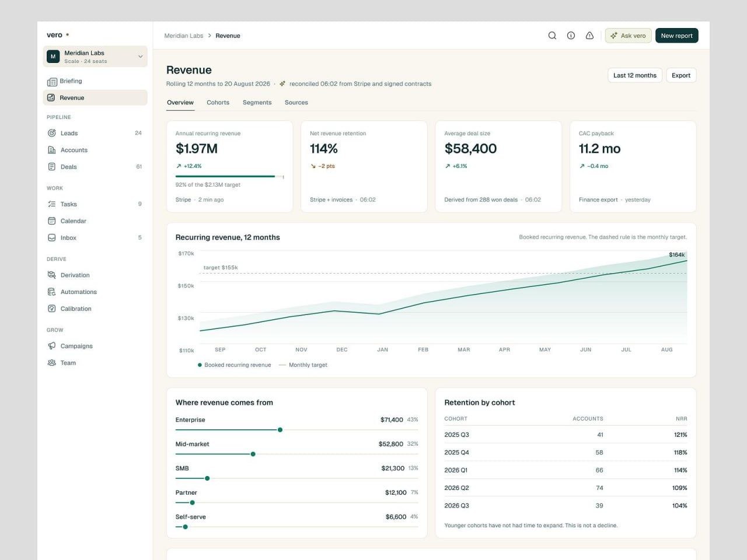Open the Annual recurring revenue card

click(230, 167)
